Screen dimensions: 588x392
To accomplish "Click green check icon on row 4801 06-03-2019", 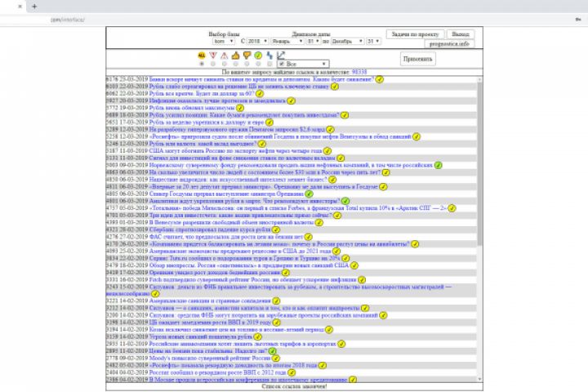I will coord(345,201).
